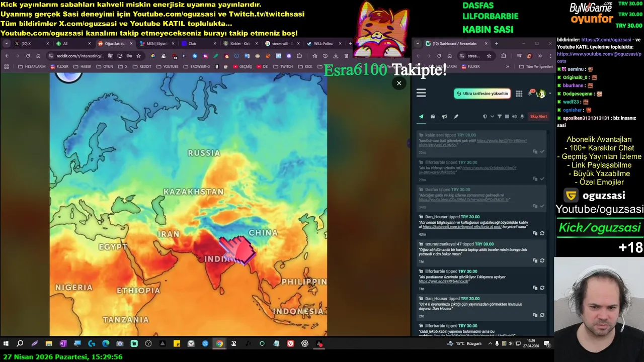The image size is (644, 362).
Task: Switch to the Kicklet browser tab
Action: (240, 44)
